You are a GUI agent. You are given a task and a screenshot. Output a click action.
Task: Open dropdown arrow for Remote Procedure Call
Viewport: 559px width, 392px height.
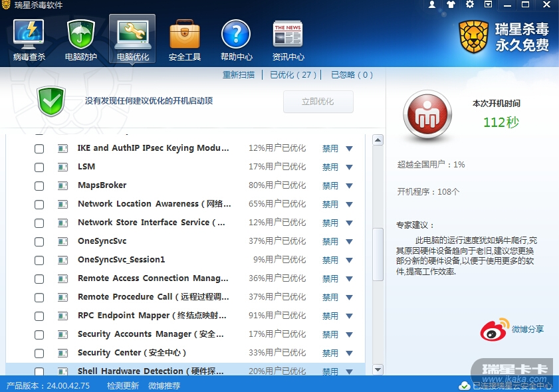350,297
